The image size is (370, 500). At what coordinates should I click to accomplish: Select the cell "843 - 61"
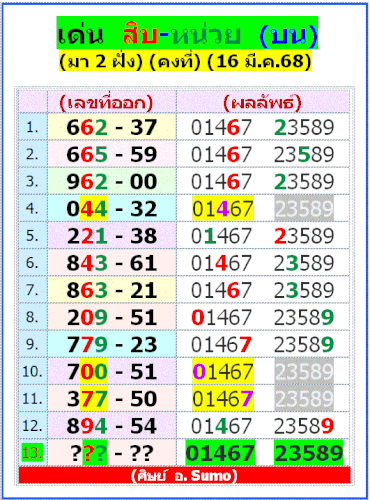coord(112,263)
